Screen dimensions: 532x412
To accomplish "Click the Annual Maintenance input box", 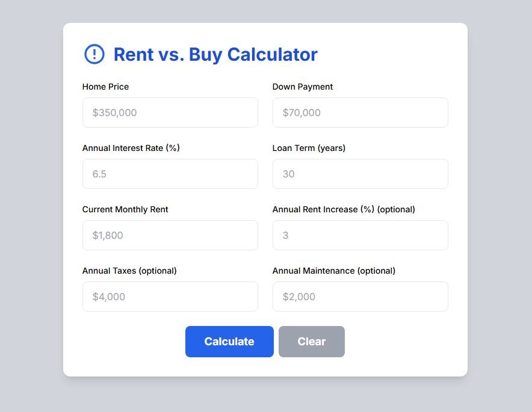I will (360, 297).
